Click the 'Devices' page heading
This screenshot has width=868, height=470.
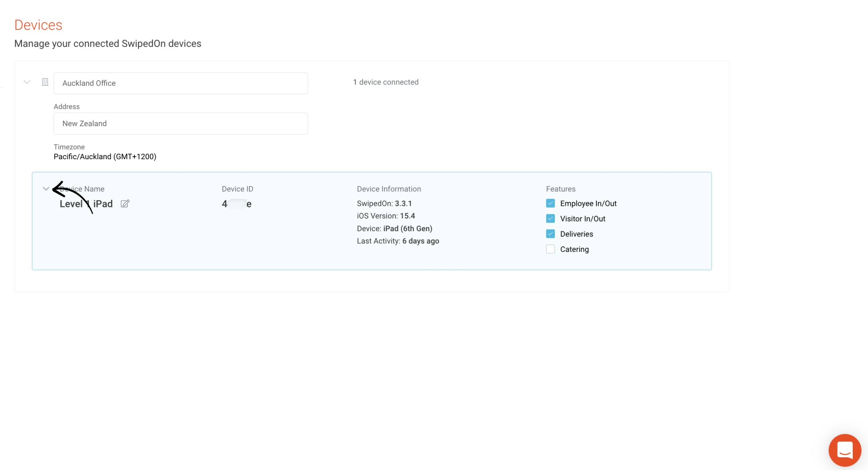(38, 25)
